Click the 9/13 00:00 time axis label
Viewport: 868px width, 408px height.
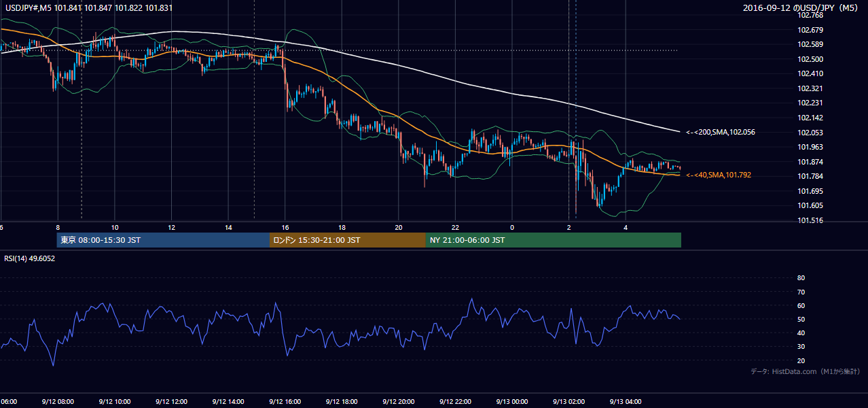pyautogui.click(x=512, y=401)
